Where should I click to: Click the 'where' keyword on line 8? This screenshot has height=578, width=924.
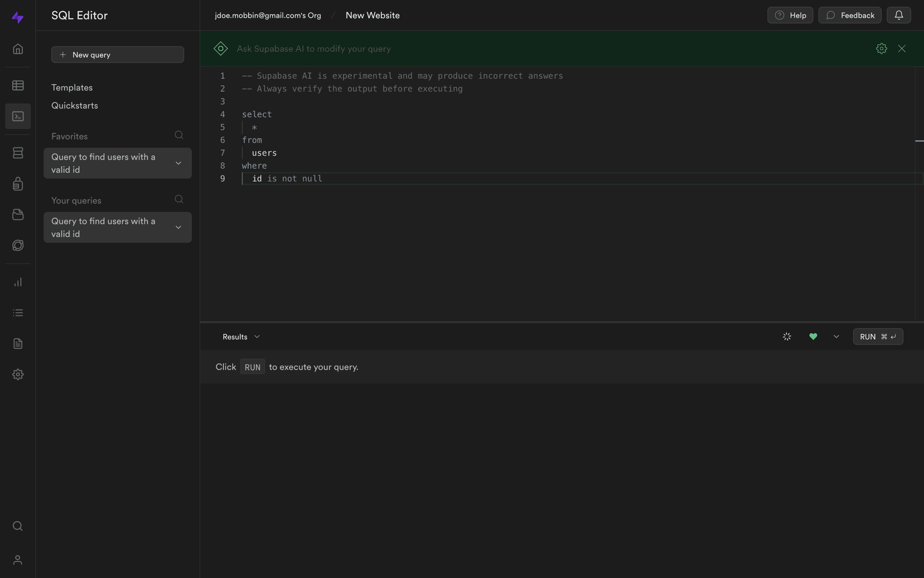click(254, 166)
